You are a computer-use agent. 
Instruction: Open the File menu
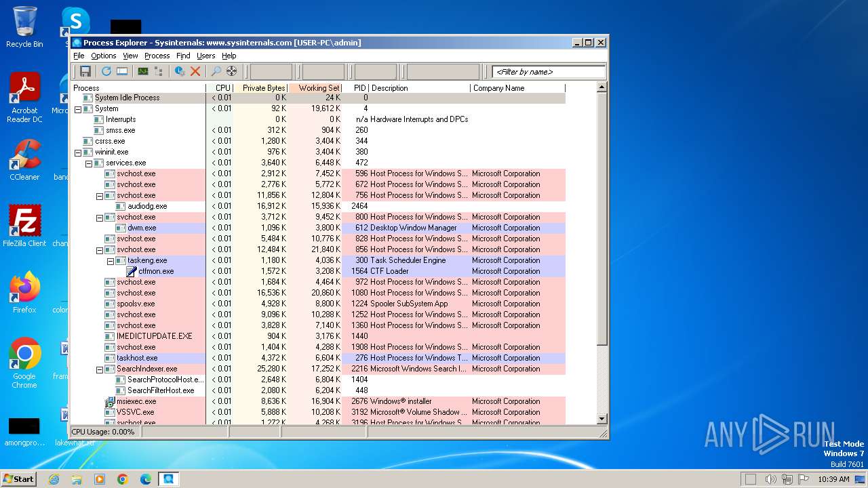(x=79, y=56)
